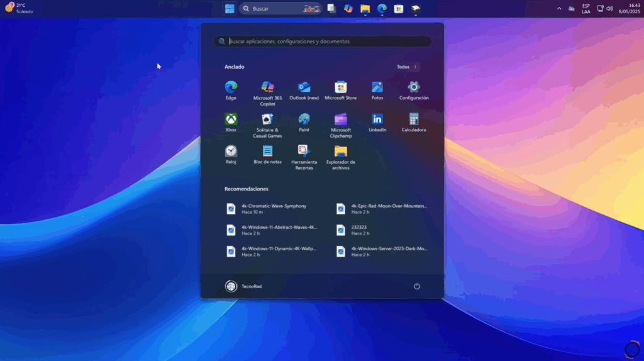644x361 pixels.
Task: Open Copilot from the taskbar
Action: tap(348, 9)
